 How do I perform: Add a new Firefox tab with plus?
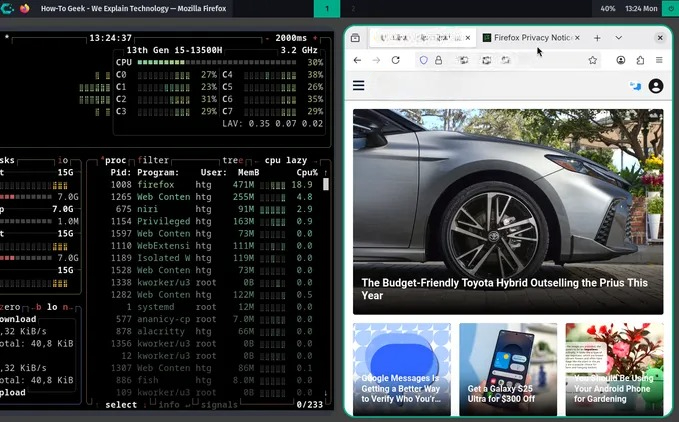coord(597,38)
